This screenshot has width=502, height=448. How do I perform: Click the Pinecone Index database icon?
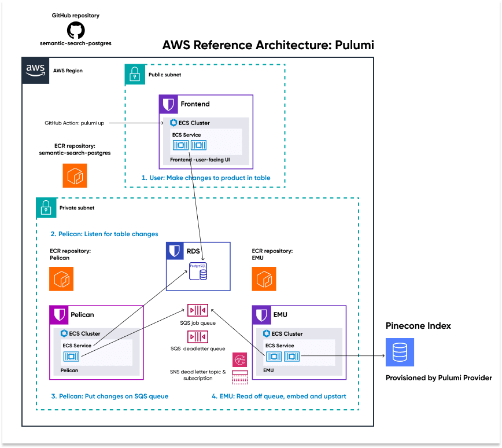[400, 352]
